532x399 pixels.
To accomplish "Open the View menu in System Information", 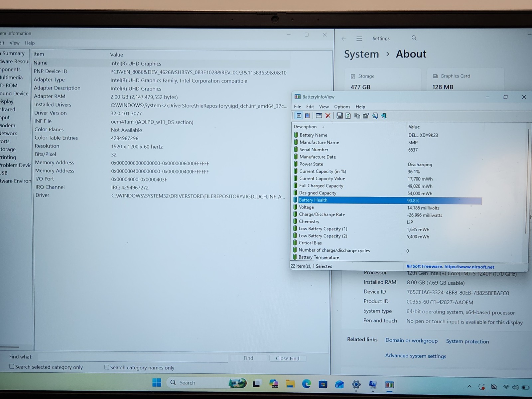I will [14, 43].
